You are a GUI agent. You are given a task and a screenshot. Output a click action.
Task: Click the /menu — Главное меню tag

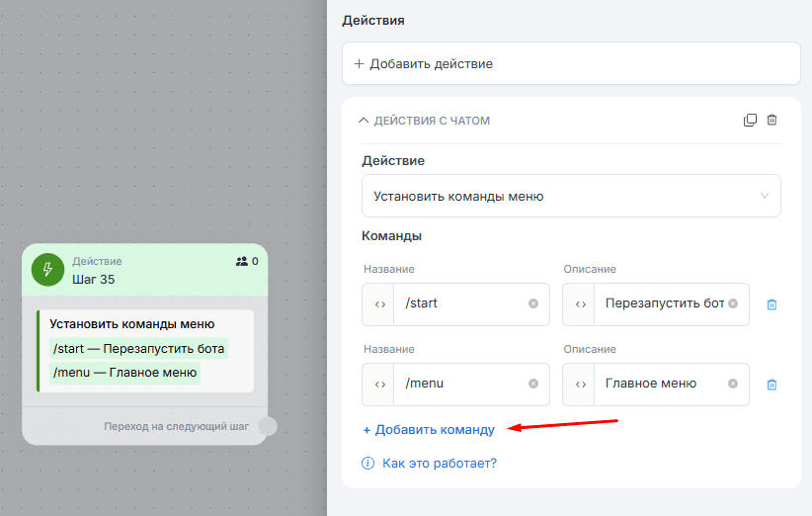[124, 373]
